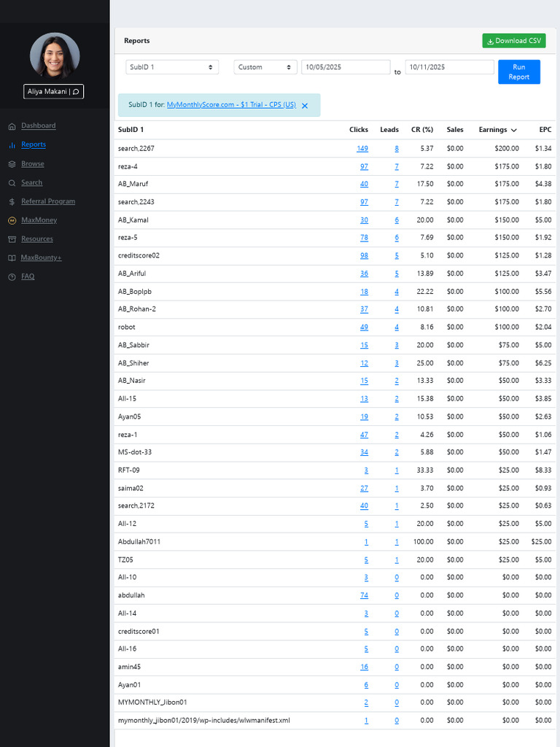Image resolution: width=560 pixels, height=747 pixels.
Task: Open the Search page link
Action: pyautogui.click(x=32, y=182)
